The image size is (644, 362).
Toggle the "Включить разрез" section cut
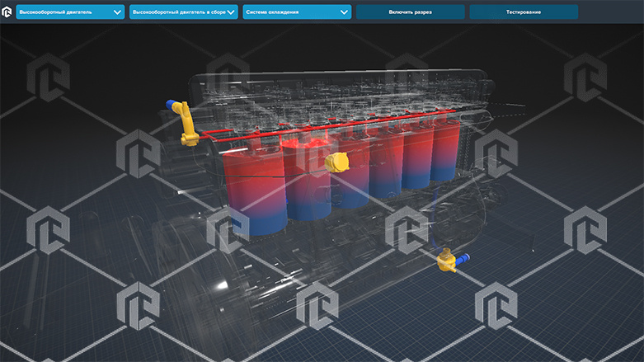pos(410,12)
